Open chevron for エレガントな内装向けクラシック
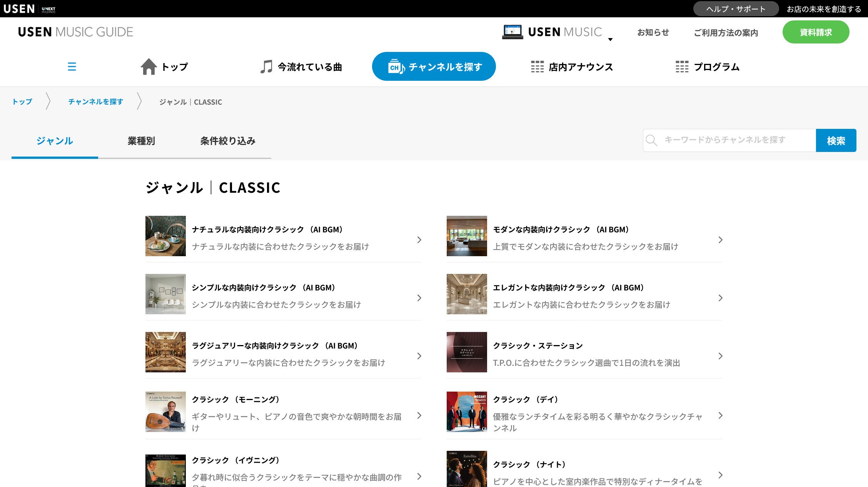The height and width of the screenshot is (487, 868). (x=721, y=298)
